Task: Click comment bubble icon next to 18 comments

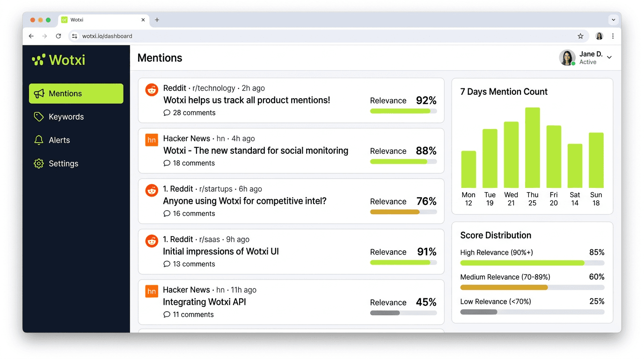Action: [x=167, y=163]
